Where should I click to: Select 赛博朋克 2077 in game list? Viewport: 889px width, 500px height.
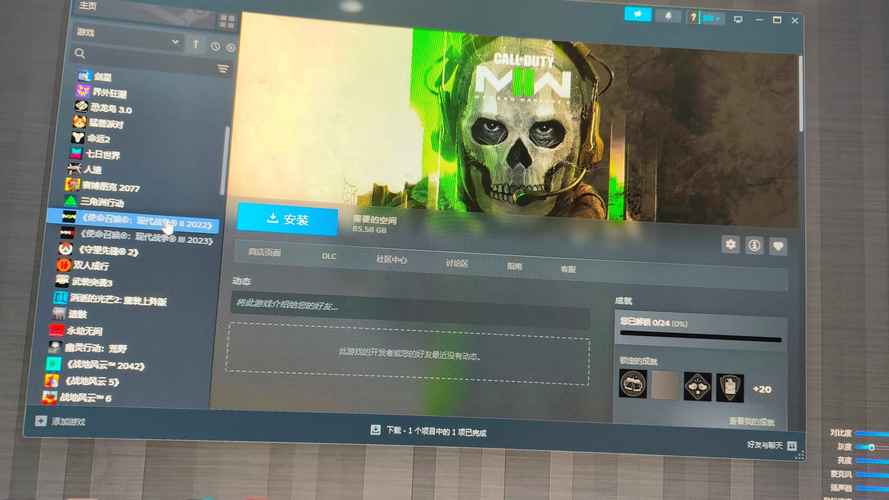(x=111, y=186)
